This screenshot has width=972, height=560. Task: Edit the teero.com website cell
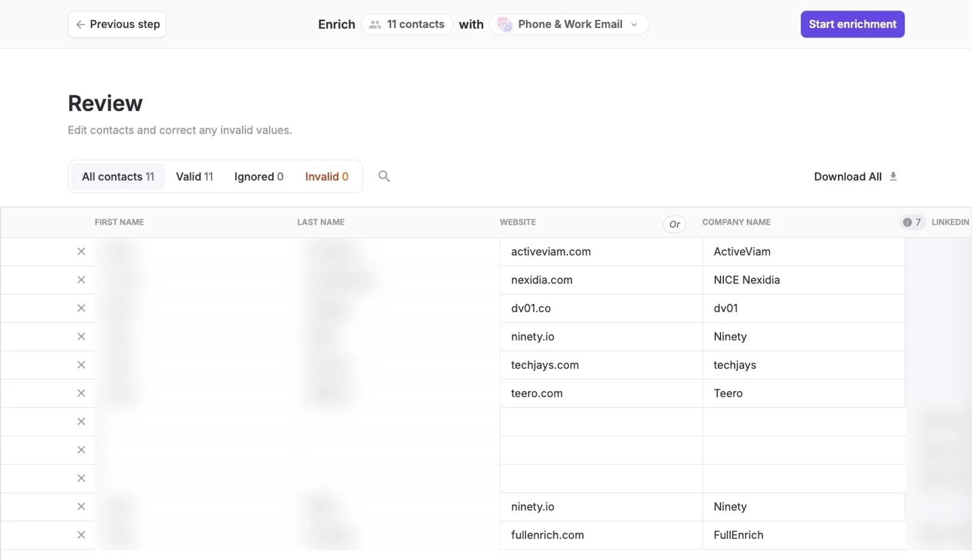coord(601,394)
